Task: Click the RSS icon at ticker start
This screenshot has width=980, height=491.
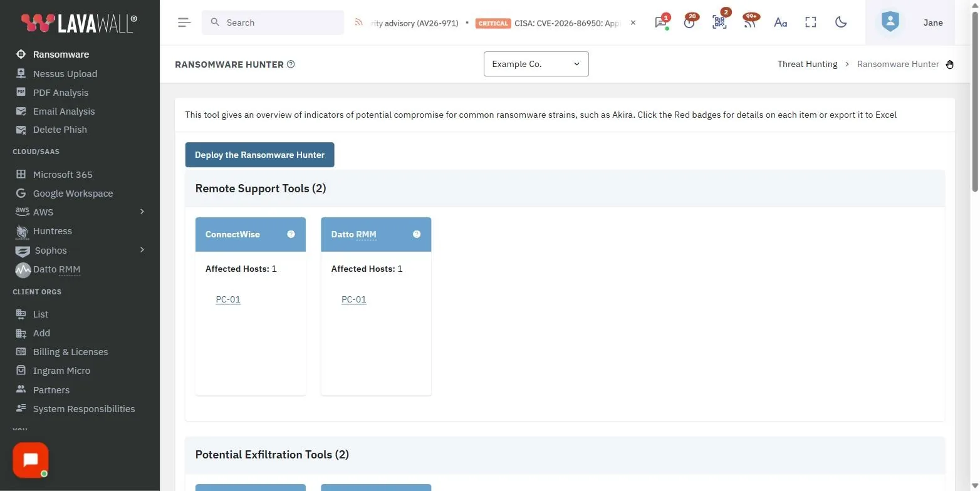Action: tap(358, 23)
